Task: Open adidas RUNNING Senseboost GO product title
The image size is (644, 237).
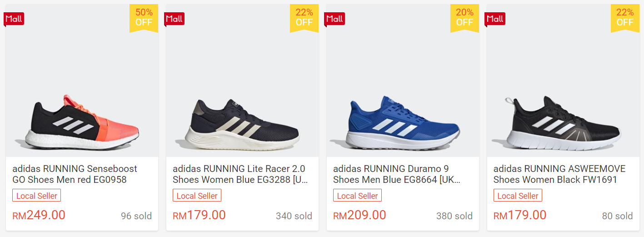Action: tap(75, 174)
